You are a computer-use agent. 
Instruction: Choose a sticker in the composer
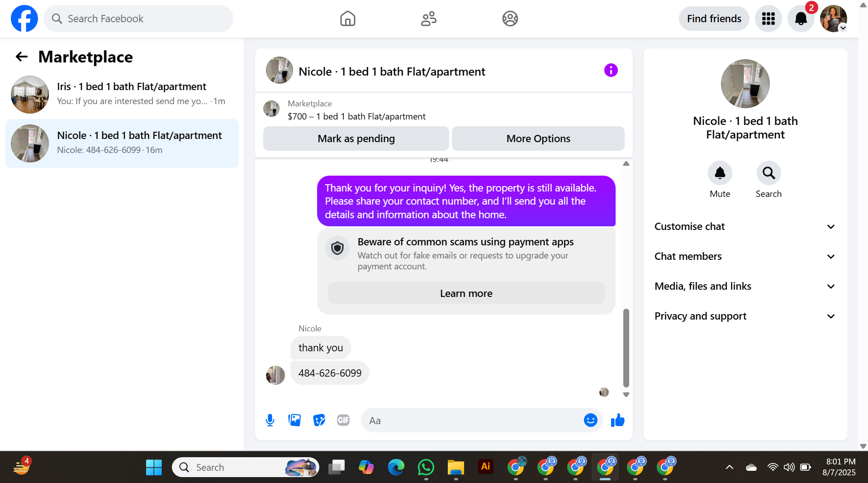pyautogui.click(x=319, y=421)
